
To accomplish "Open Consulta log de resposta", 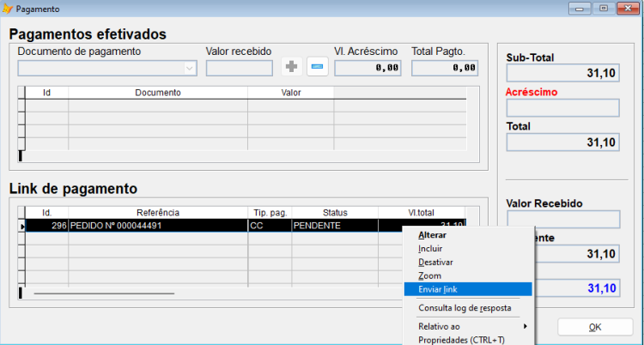I will coord(464,307).
